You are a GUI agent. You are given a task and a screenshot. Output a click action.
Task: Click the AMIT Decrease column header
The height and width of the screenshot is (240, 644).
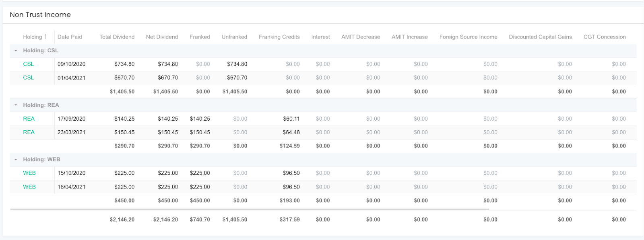[361, 37]
